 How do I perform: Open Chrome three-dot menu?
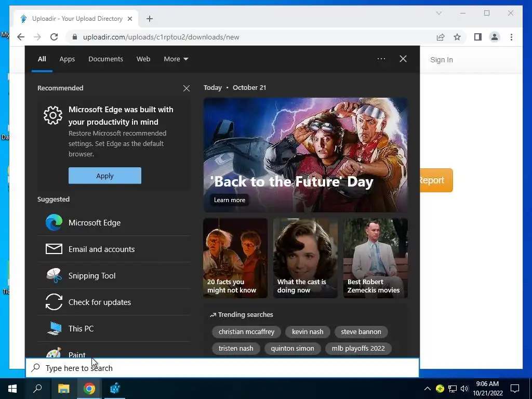pos(511,37)
